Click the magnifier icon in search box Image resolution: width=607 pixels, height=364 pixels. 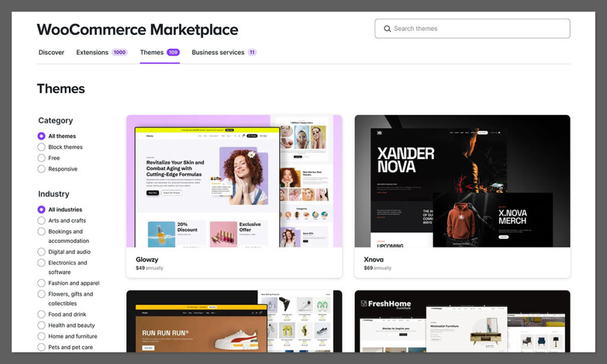click(387, 28)
